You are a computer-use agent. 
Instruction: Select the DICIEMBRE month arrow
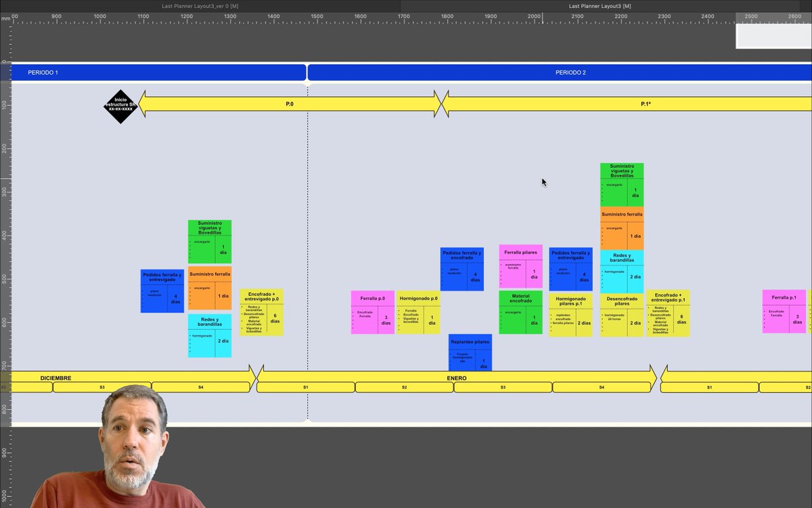(x=129, y=377)
